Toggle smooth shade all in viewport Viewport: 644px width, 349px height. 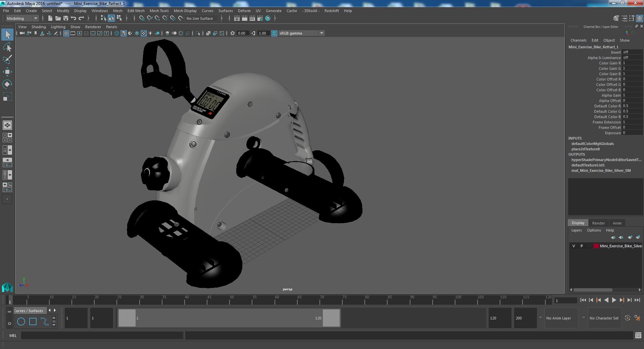(x=123, y=33)
